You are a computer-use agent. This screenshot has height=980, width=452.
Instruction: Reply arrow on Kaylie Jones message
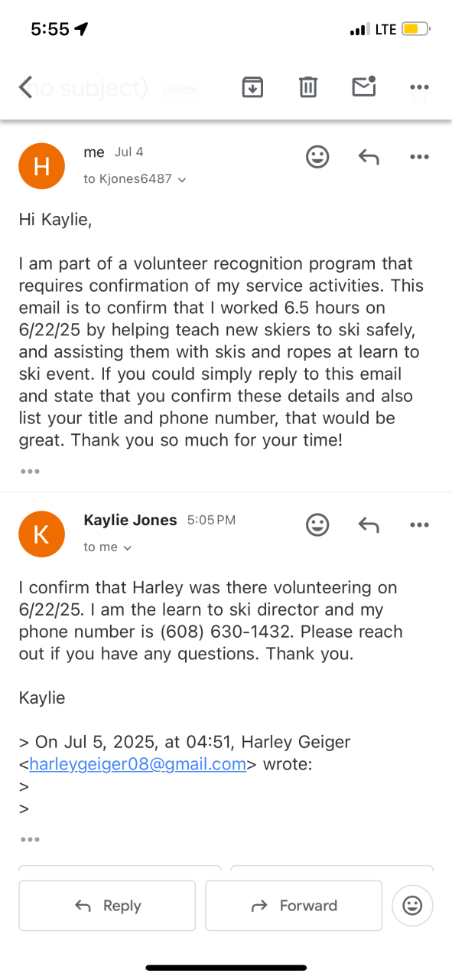(369, 524)
